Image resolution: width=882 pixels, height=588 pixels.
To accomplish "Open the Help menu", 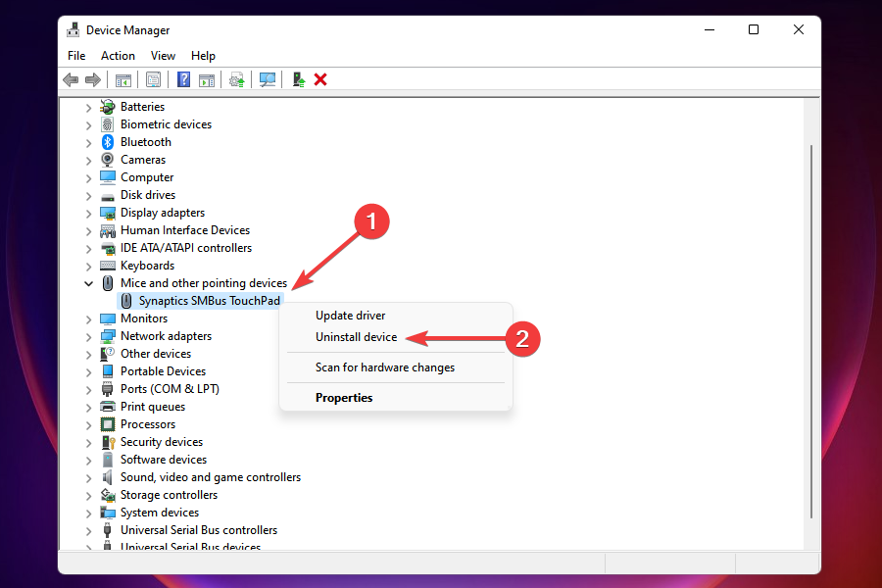I will point(203,56).
